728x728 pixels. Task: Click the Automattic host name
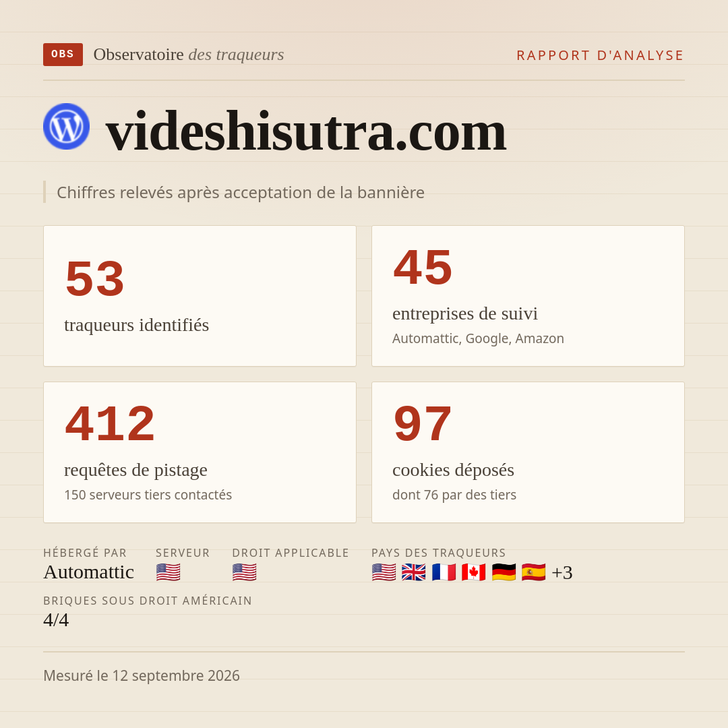click(89, 572)
